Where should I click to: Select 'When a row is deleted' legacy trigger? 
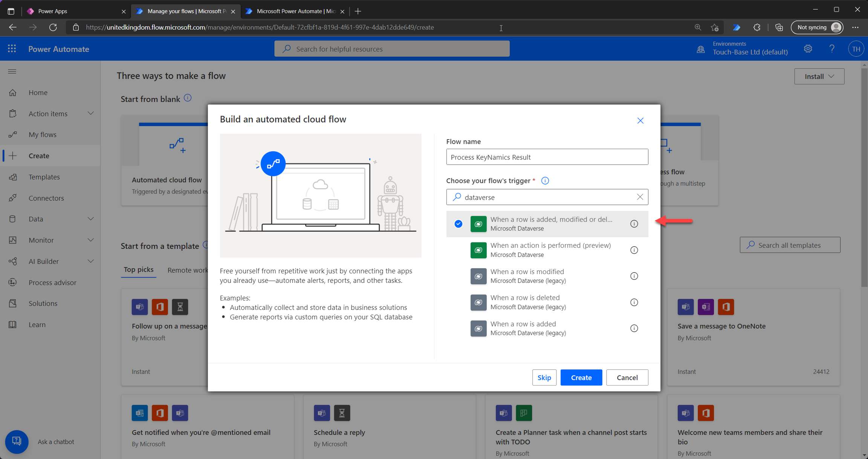[x=527, y=302]
